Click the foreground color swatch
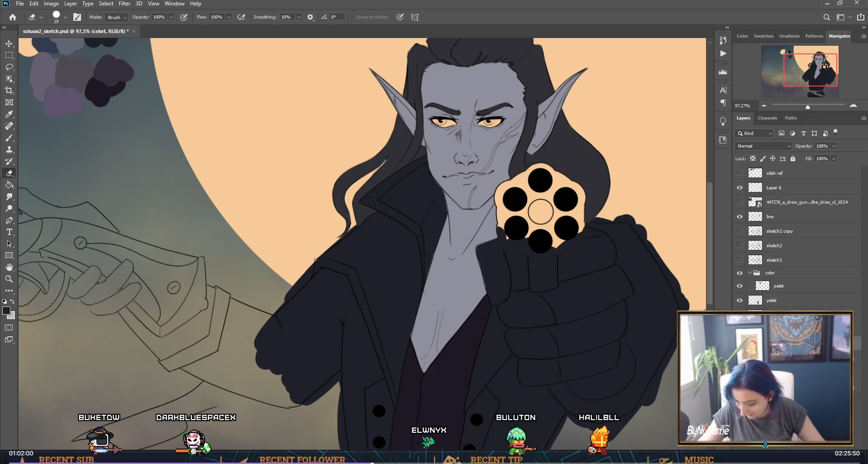Screen dimensions: 868x464 click(x=6, y=311)
